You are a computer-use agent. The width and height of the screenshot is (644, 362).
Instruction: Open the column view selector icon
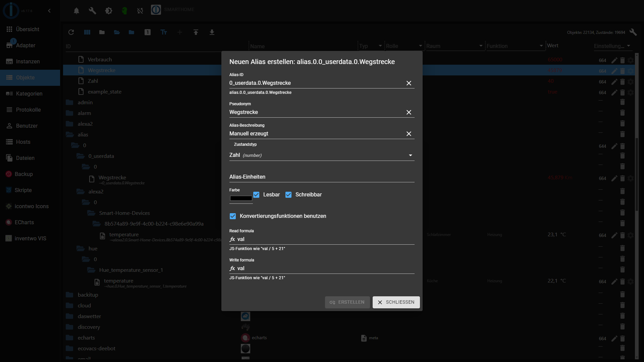tap(87, 32)
